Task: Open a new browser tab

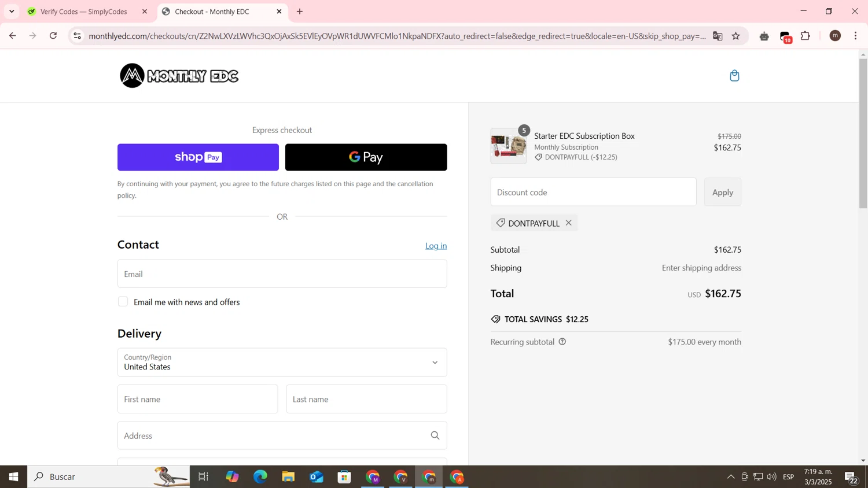Action: tap(300, 12)
